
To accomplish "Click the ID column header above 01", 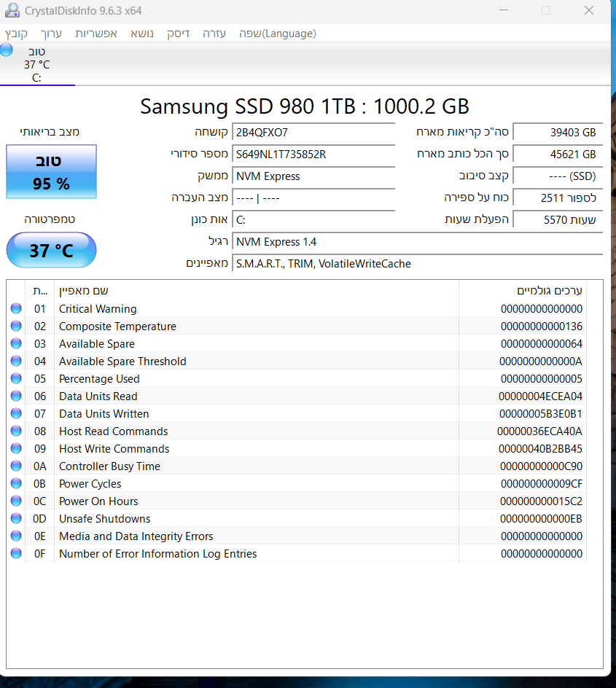I will [x=40, y=291].
